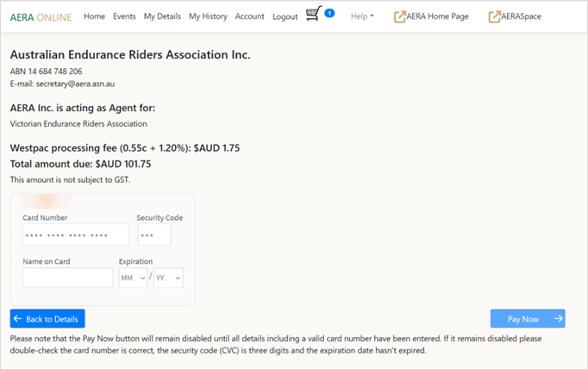Click the cart item count badge
This screenshot has height=370, width=588.
tap(329, 13)
